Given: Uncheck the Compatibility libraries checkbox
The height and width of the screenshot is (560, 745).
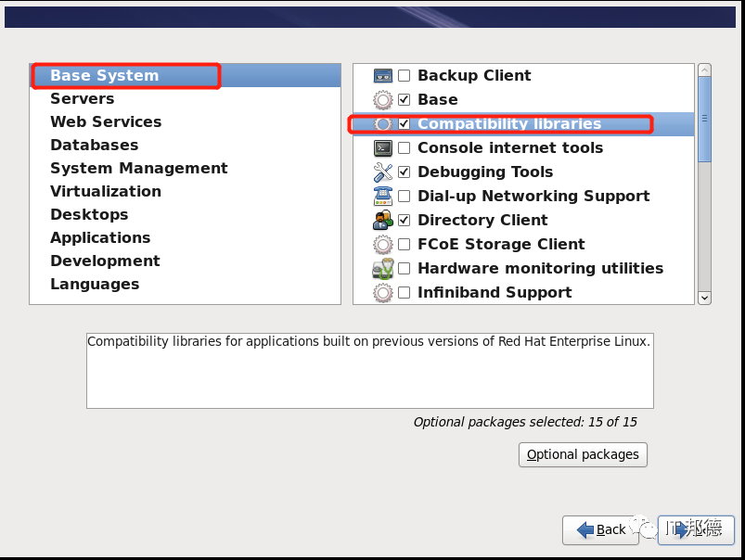Looking at the screenshot, I should click(x=404, y=124).
